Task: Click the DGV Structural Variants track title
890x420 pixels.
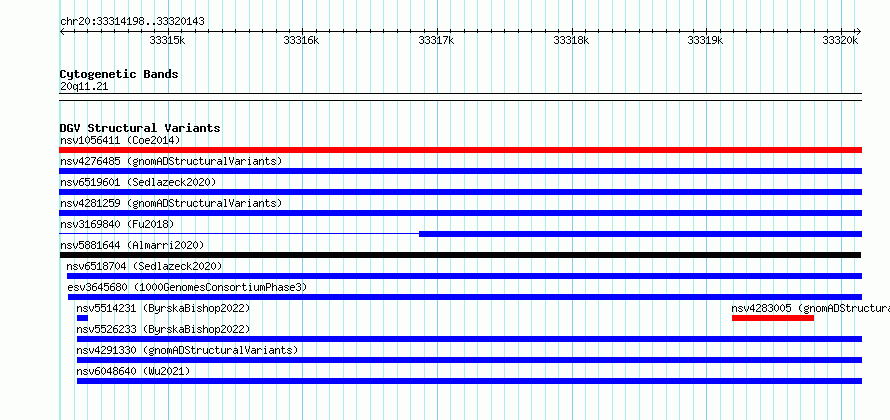Action: [x=140, y=128]
